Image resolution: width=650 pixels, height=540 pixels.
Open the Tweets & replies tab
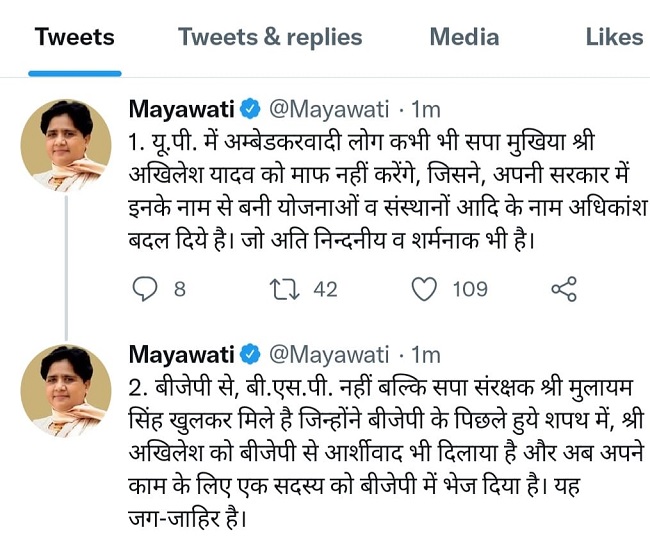(270, 38)
